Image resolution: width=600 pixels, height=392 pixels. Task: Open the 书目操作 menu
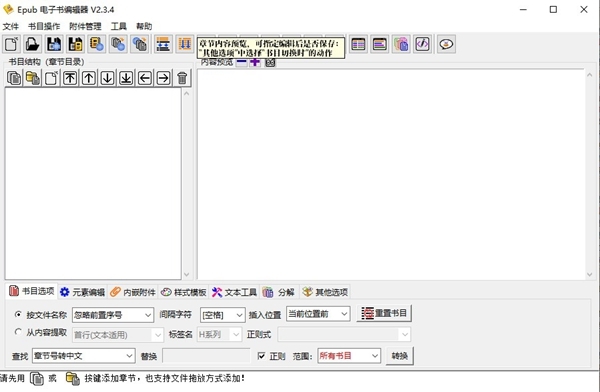pos(44,26)
